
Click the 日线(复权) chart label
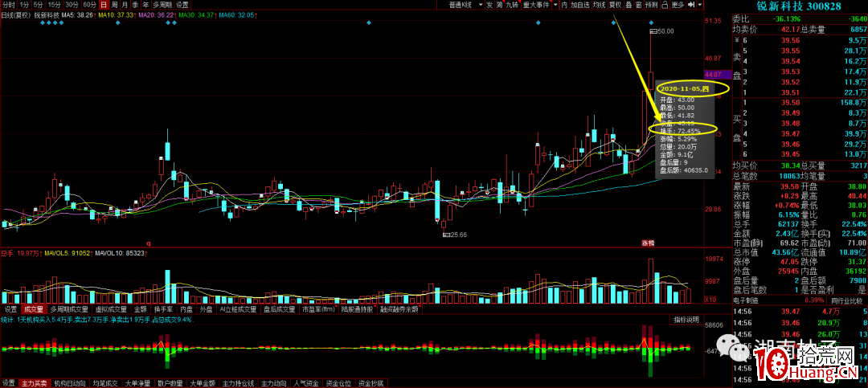pyautogui.click(x=16, y=15)
